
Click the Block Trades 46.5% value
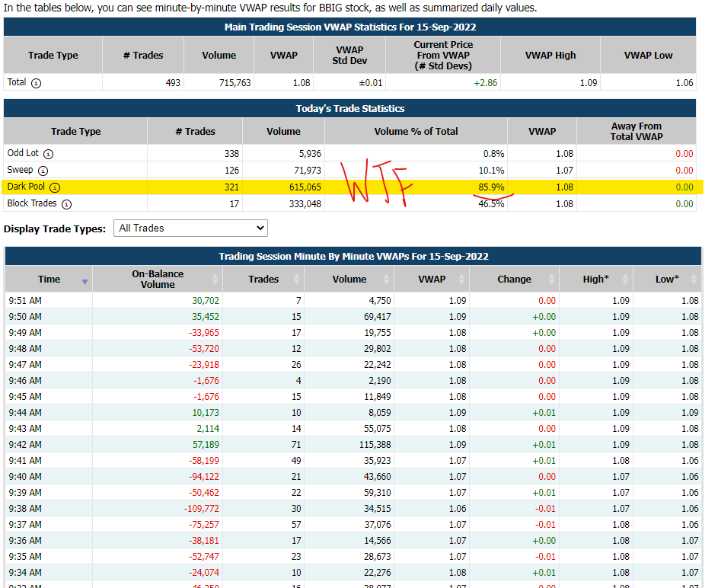point(491,204)
